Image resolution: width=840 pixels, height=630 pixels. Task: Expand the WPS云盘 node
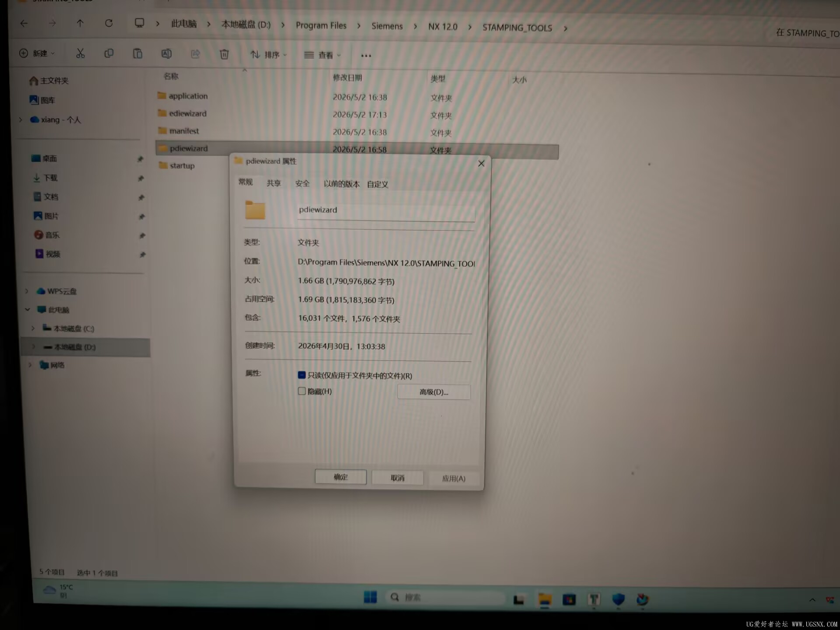pyautogui.click(x=27, y=291)
